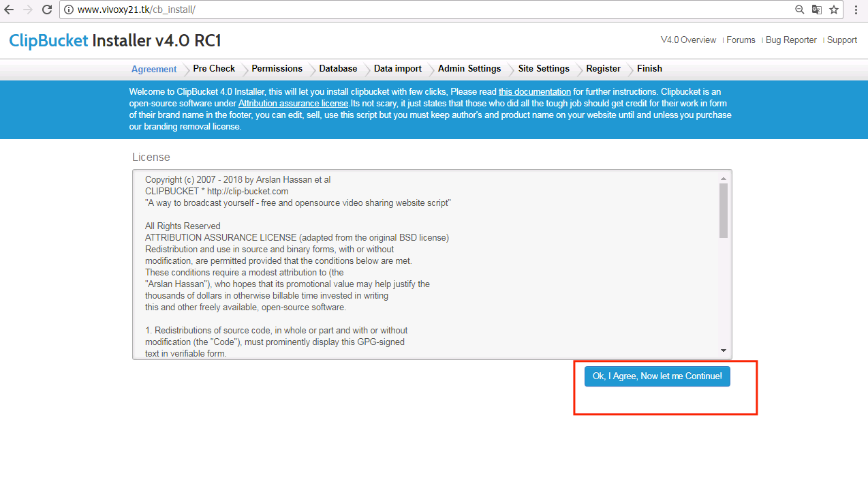Reload the page with refresh icon
The width and height of the screenshot is (868, 480).
47,10
